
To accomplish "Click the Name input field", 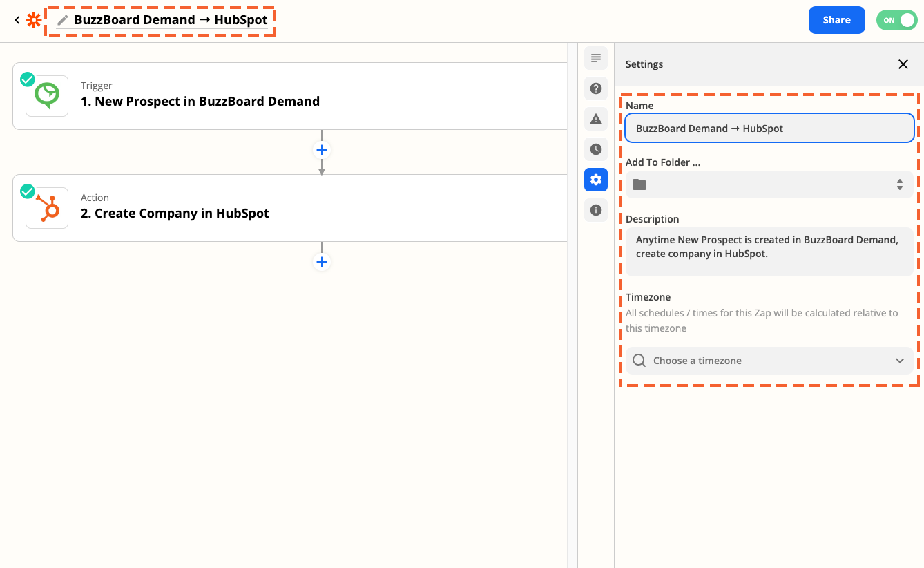I will click(x=769, y=129).
